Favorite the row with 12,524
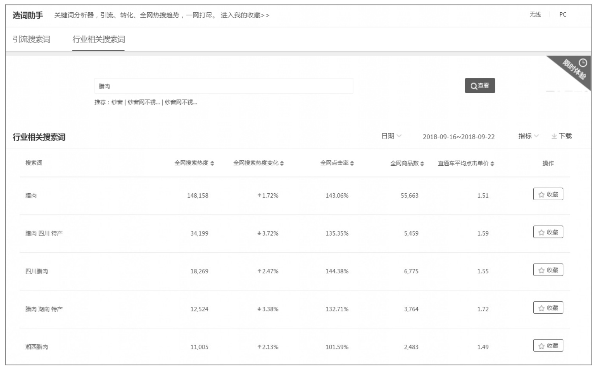This screenshot has height=372, width=596. (x=548, y=307)
